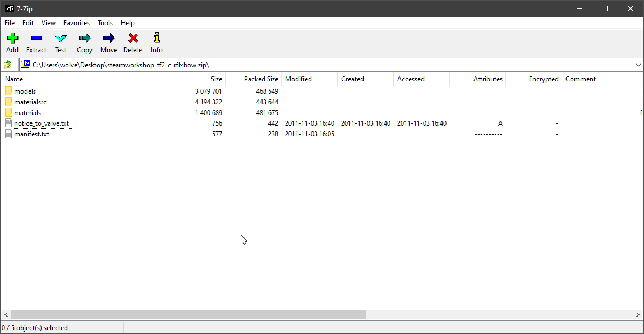Open the File menu
Viewport: 644px width, 334px height.
pos(10,23)
